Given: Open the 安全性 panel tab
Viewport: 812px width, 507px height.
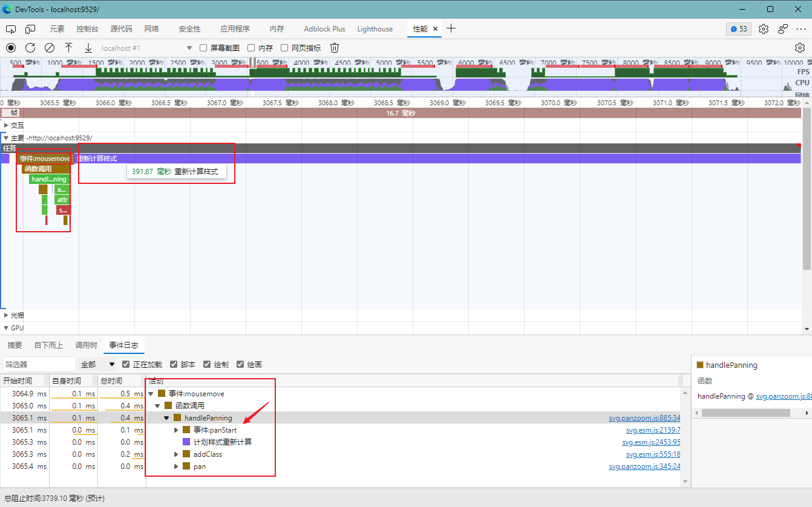Looking at the screenshot, I should [x=190, y=29].
